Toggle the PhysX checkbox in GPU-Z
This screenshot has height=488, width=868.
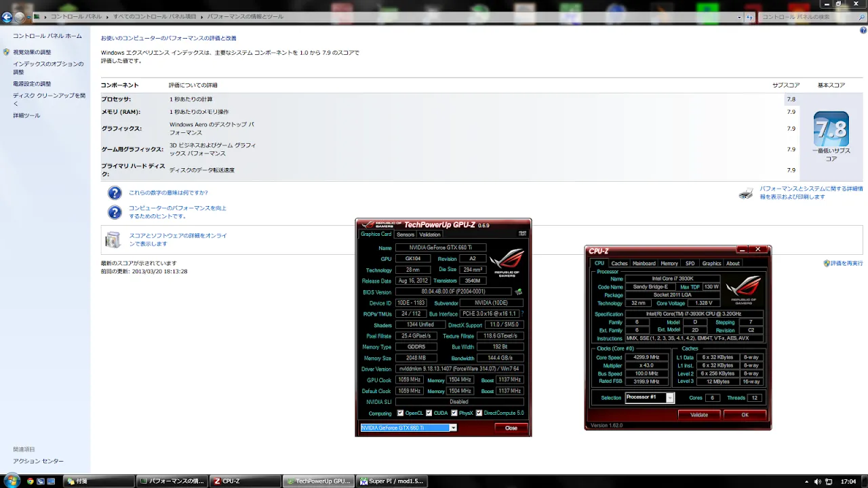(x=454, y=413)
